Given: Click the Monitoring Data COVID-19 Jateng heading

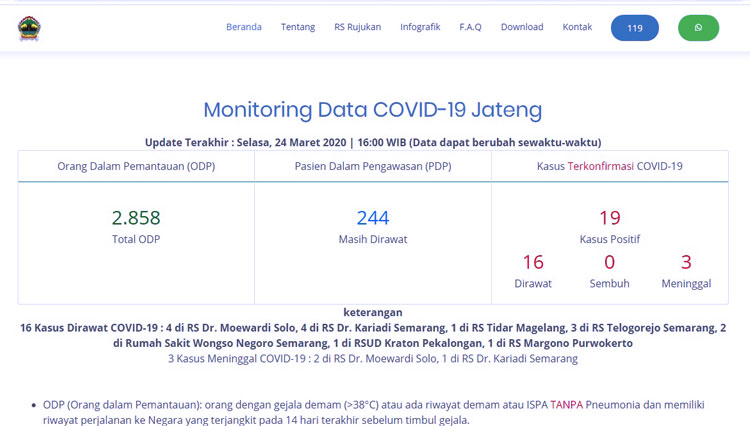Looking at the screenshot, I should tap(373, 110).
